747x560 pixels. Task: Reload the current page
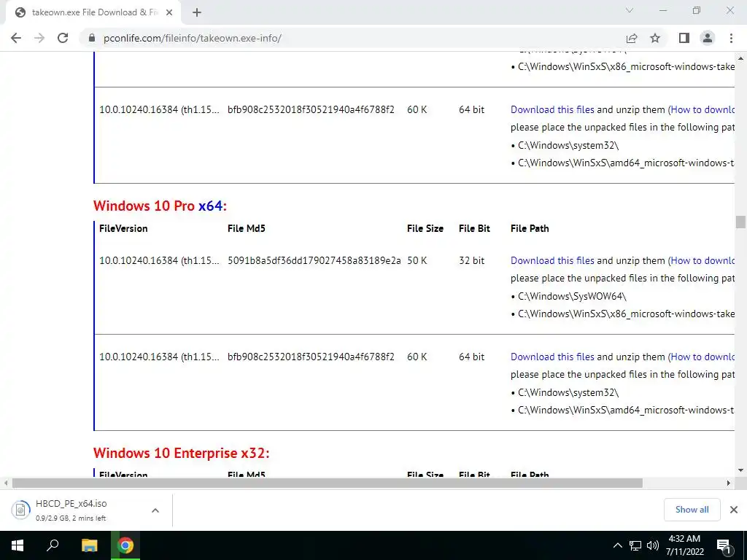coord(63,38)
